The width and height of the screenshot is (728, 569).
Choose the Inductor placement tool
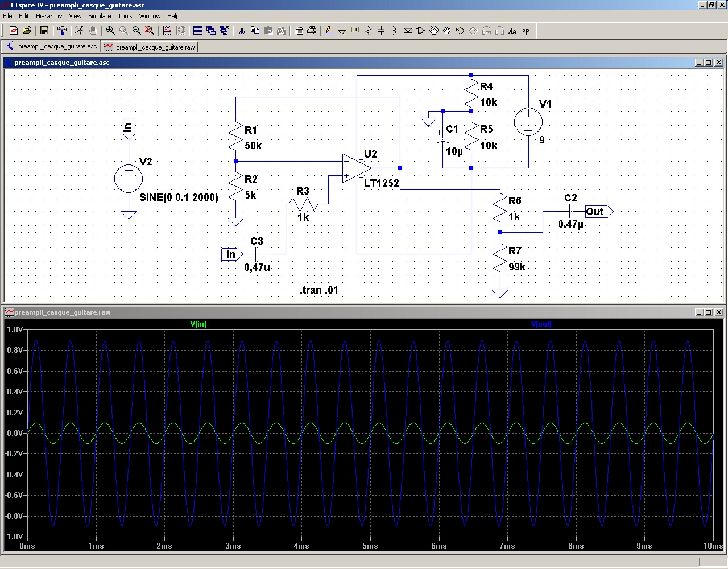click(x=394, y=31)
